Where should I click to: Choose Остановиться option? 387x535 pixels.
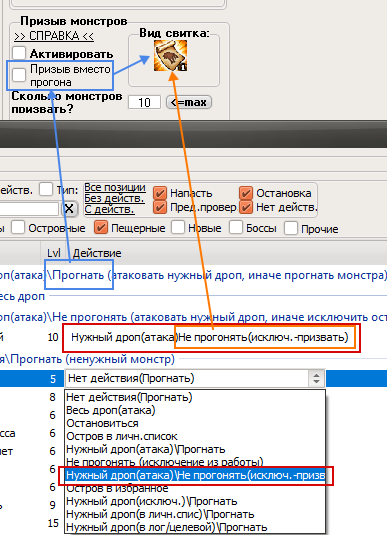[195, 423]
